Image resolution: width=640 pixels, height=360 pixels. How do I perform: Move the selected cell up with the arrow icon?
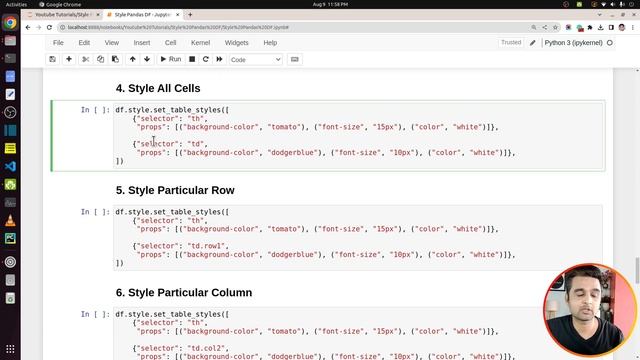[x=133, y=59]
